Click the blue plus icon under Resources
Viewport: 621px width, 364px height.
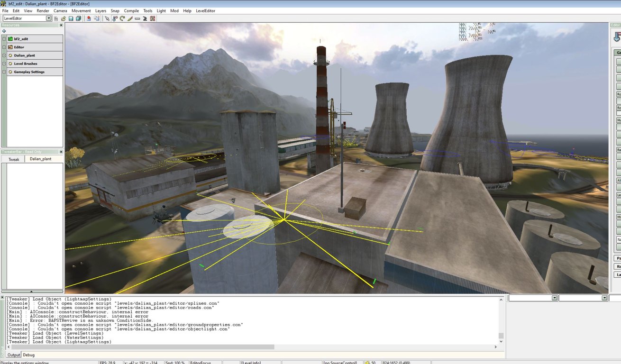pyautogui.click(x=4, y=31)
